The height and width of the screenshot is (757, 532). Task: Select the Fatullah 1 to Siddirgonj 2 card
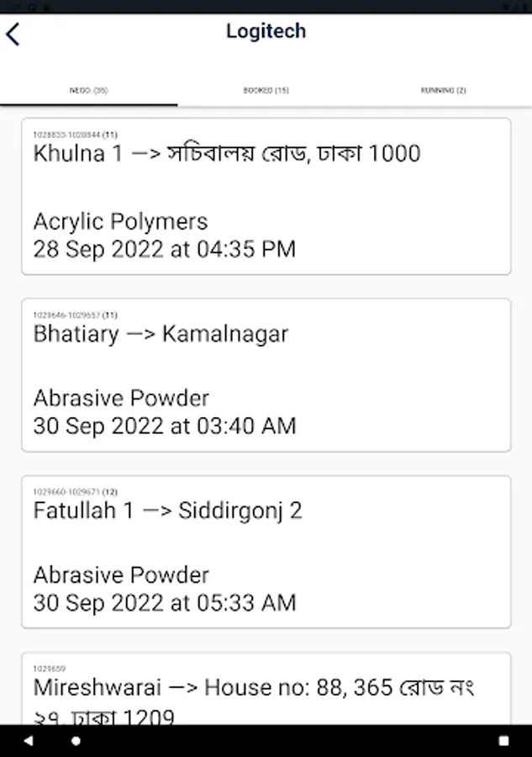pyautogui.click(x=266, y=552)
